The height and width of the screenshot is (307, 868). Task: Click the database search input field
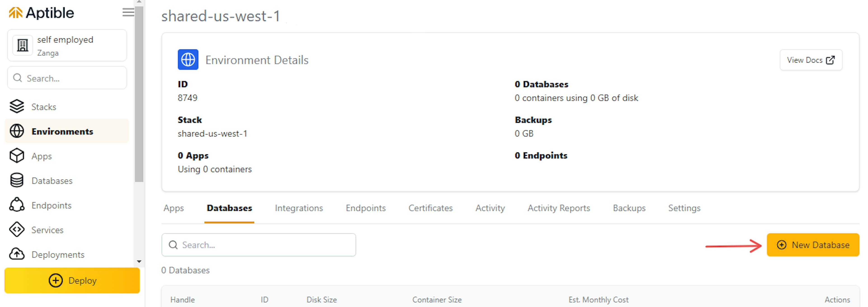point(259,244)
